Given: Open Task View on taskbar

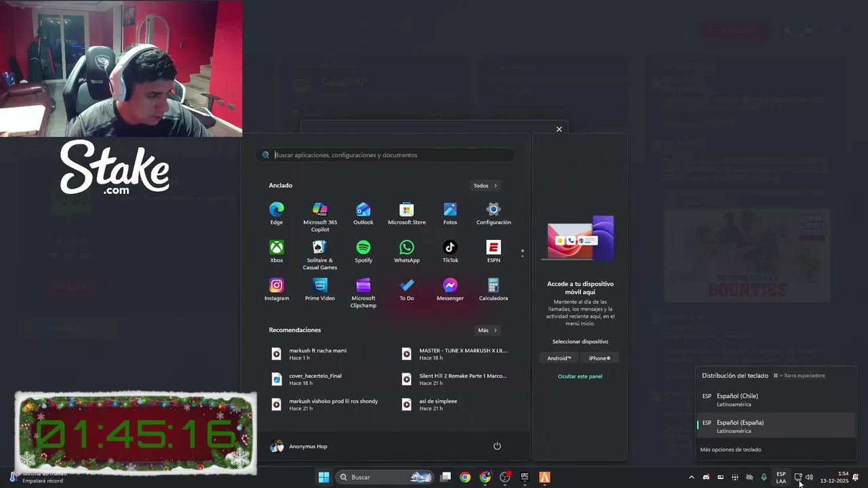Looking at the screenshot, I should [446, 477].
